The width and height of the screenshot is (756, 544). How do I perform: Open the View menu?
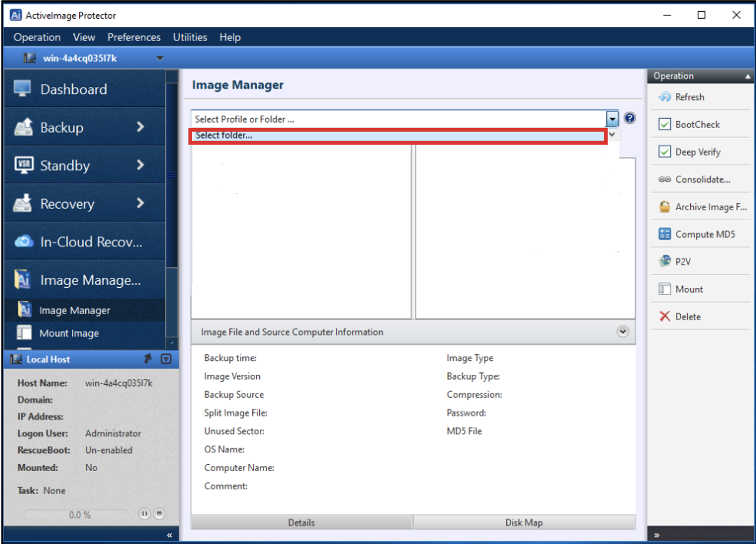click(x=84, y=37)
